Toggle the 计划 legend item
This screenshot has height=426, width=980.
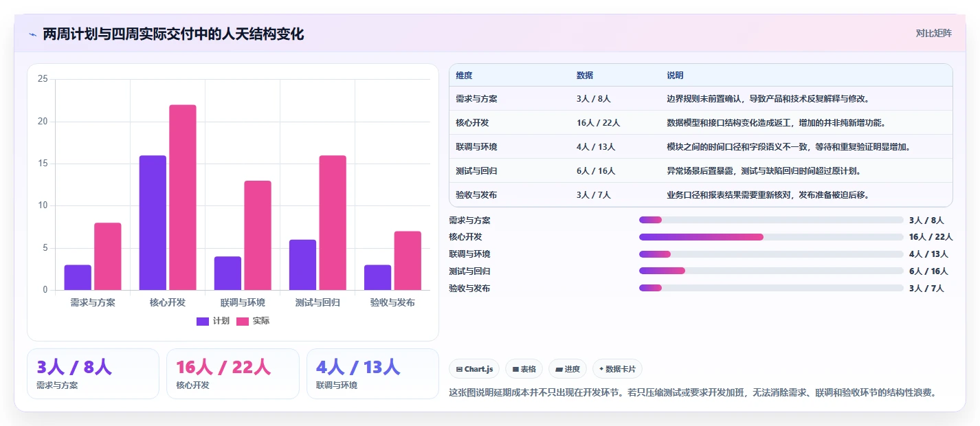click(x=213, y=321)
